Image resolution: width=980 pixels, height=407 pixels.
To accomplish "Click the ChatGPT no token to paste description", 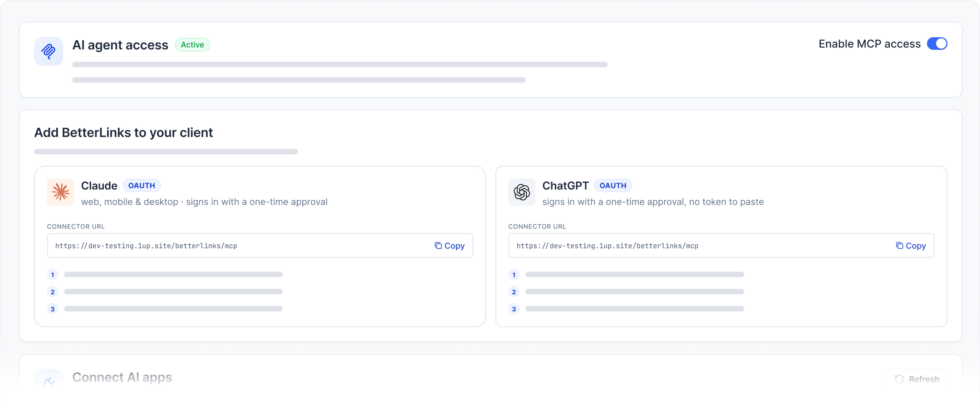I will coord(653,202).
